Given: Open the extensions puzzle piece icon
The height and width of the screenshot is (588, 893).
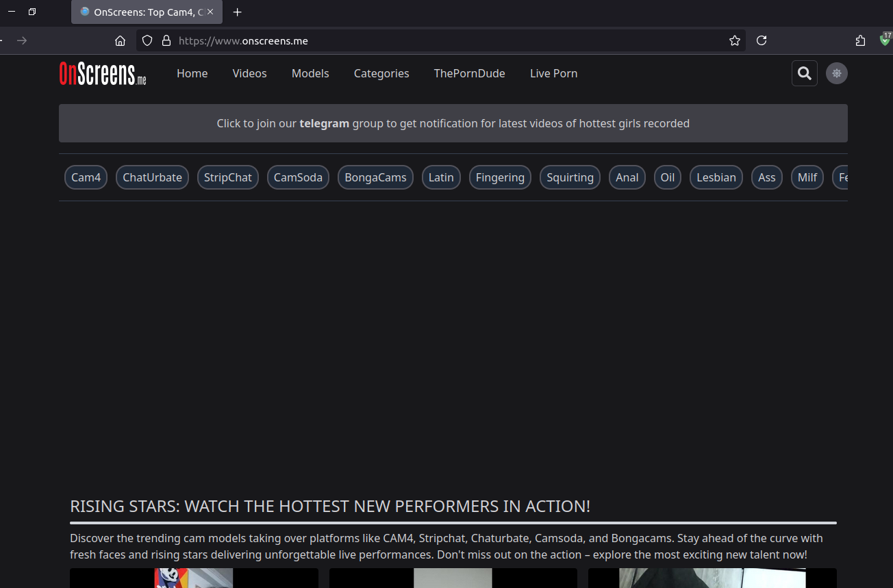Looking at the screenshot, I should (860, 41).
